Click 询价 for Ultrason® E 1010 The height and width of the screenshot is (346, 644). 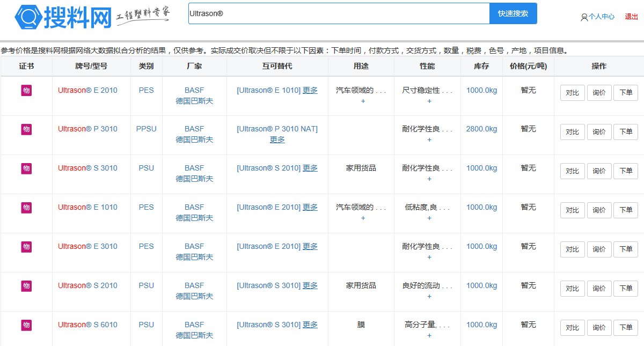pos(599,210)
